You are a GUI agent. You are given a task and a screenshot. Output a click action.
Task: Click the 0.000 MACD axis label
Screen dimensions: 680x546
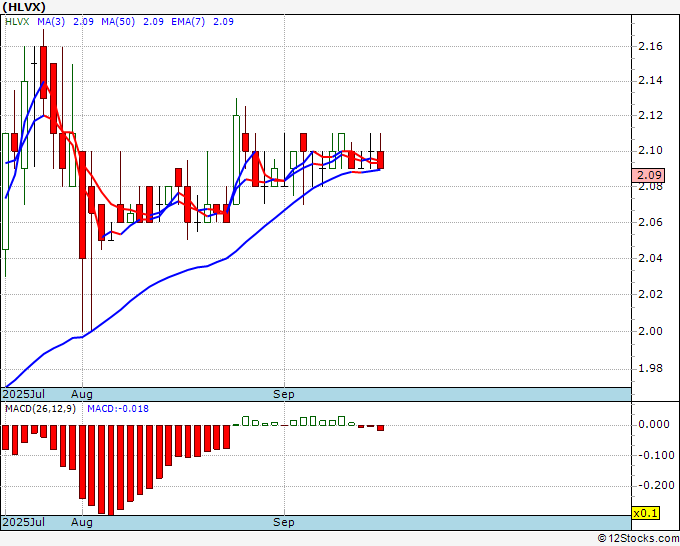[x=654, y=424]
